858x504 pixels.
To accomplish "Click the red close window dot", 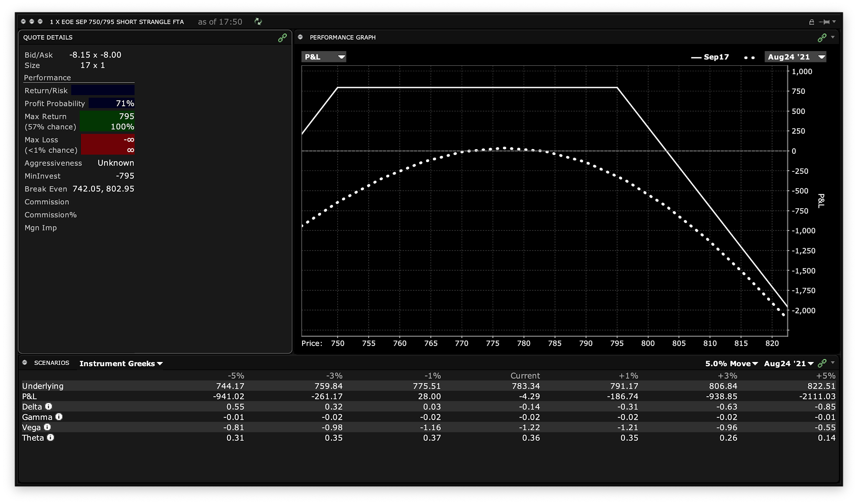I will pos(23,21).
